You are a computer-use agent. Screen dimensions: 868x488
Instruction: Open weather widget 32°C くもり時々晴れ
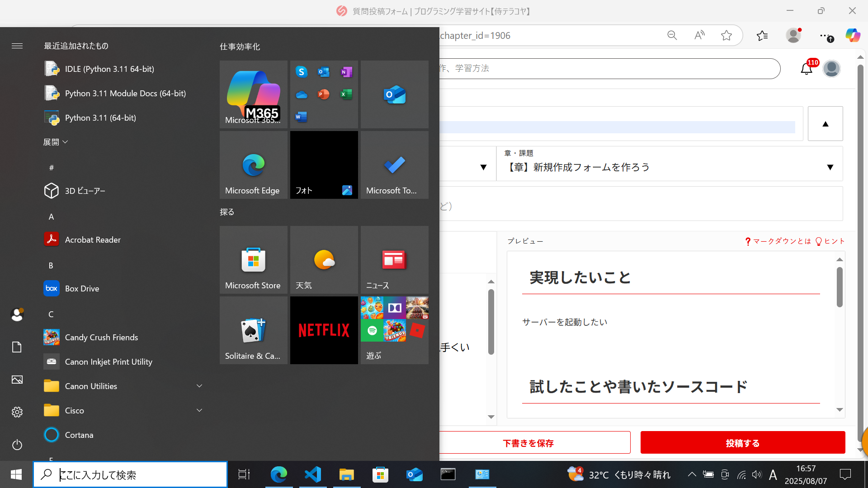click(x=619, y=474)
